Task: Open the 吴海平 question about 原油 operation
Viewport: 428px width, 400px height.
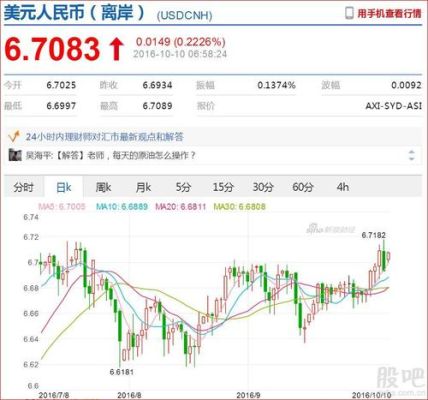Action: coord(111,155)
